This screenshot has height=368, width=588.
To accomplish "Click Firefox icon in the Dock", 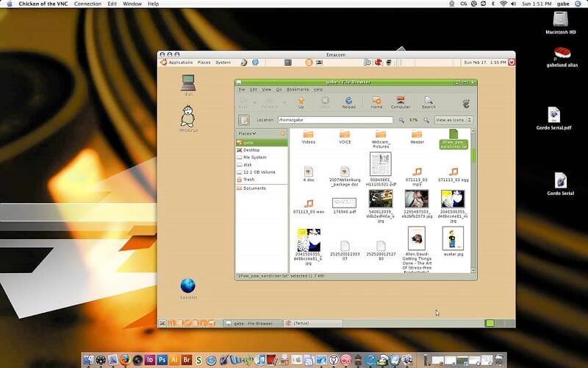I will pos(125,360).
